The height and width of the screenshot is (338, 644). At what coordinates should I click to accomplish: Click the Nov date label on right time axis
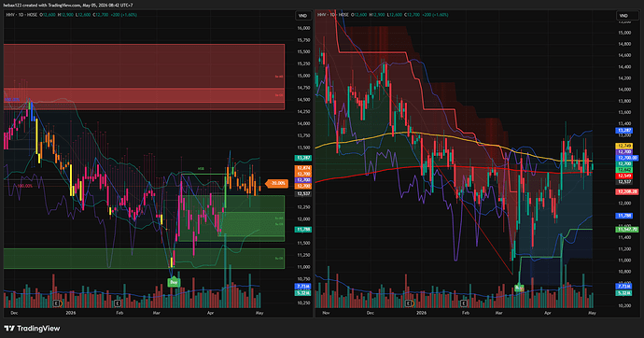[326, 313]
